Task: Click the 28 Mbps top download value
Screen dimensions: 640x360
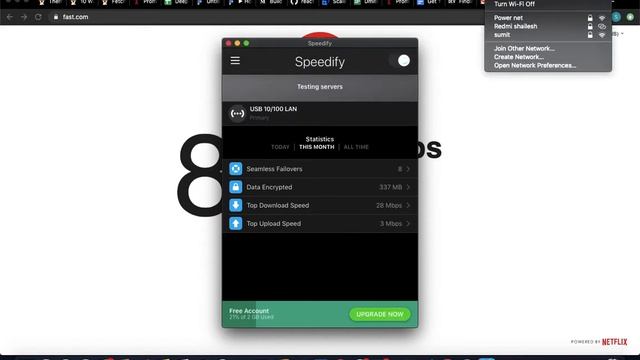Action: (x=389, y=205)
